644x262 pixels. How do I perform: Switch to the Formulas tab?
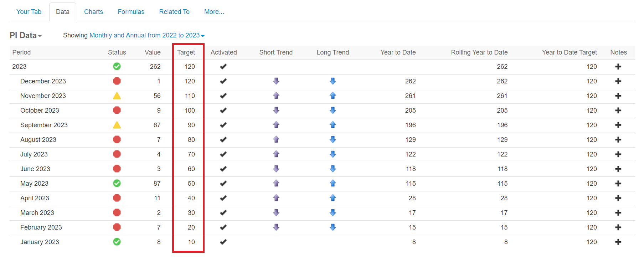pyautogui.click(x=131, y=12)
